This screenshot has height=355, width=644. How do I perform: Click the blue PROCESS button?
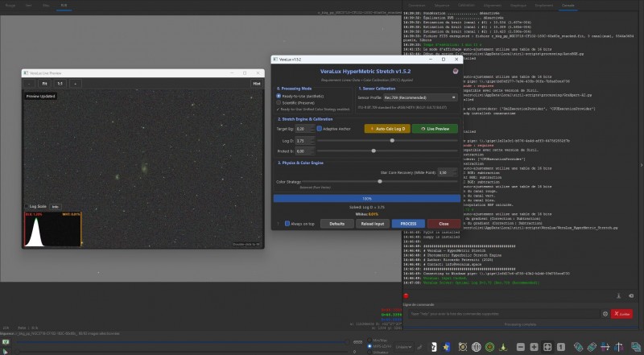[408, 224]
